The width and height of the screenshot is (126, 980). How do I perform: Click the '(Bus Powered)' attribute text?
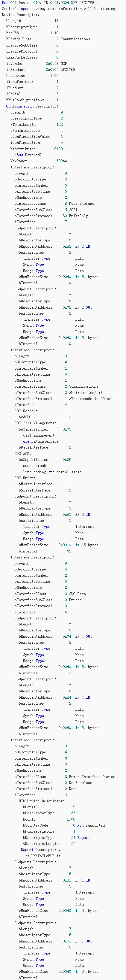28,155
